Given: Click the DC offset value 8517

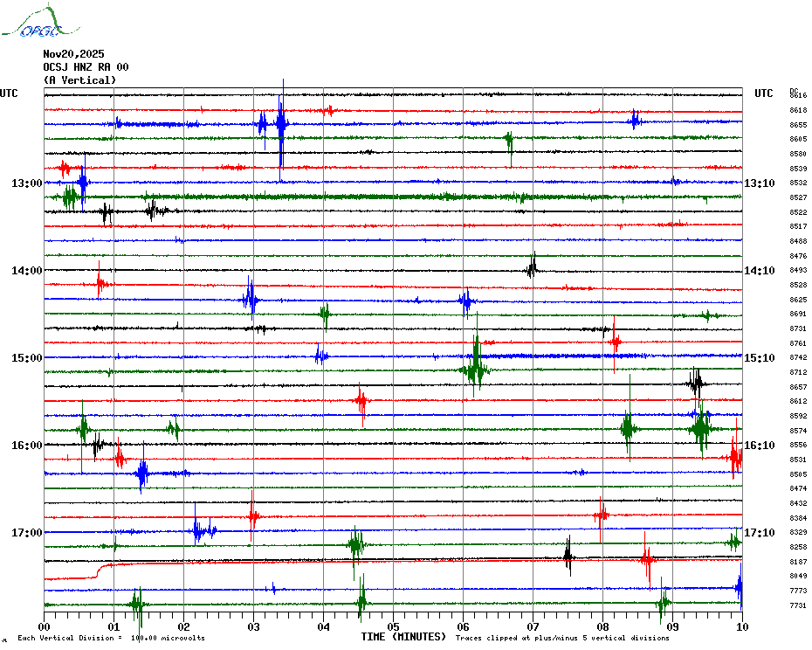Looking at the screenshot, I should (798, 226).
